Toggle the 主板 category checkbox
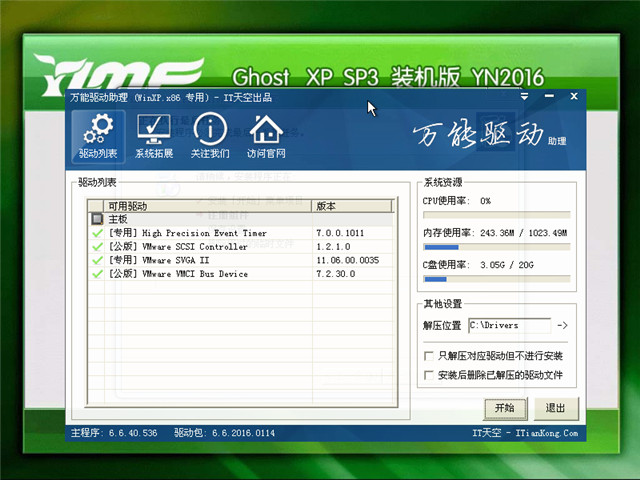This screenshot has height=480, width=640. pos(97,219)
